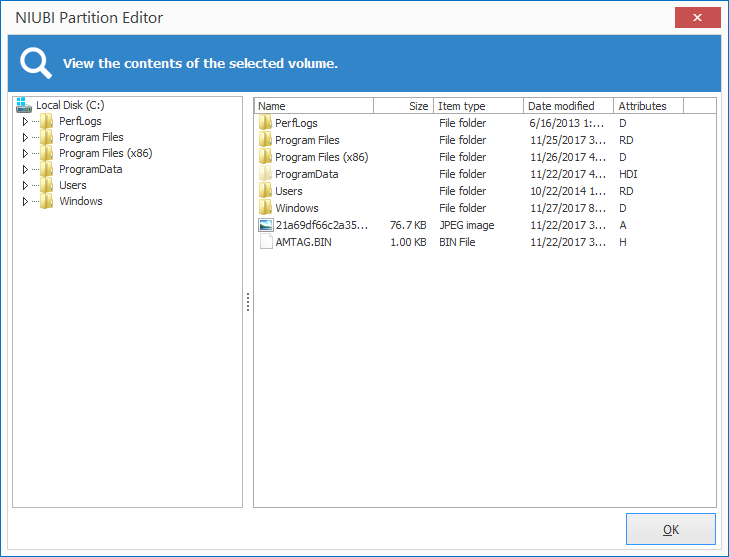Screen dimensions: 729x557
Task: Select Windows label in the tree
Action: click(81, 201)
